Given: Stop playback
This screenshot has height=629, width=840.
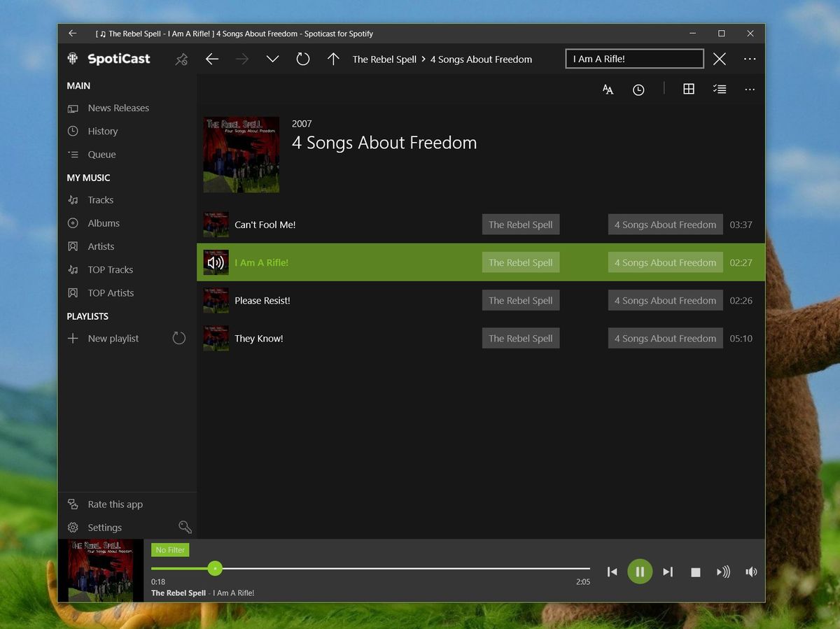Looking at the screenshot, I should coord(696,572).
